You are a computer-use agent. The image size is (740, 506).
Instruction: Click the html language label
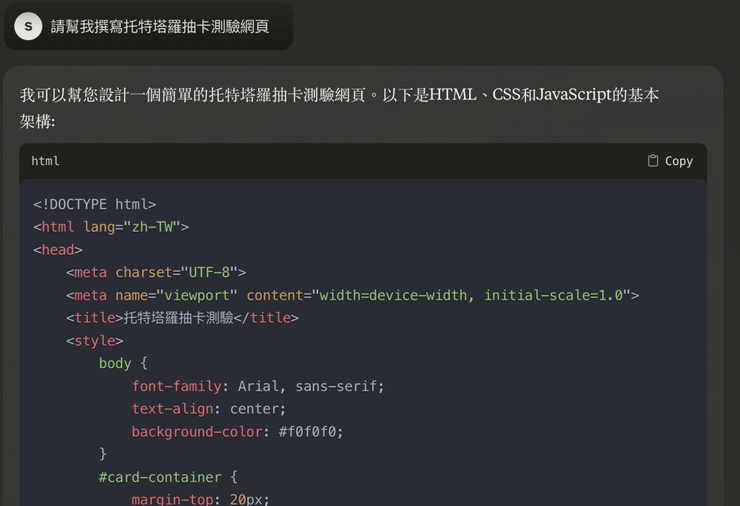click(x=45, y=161)
